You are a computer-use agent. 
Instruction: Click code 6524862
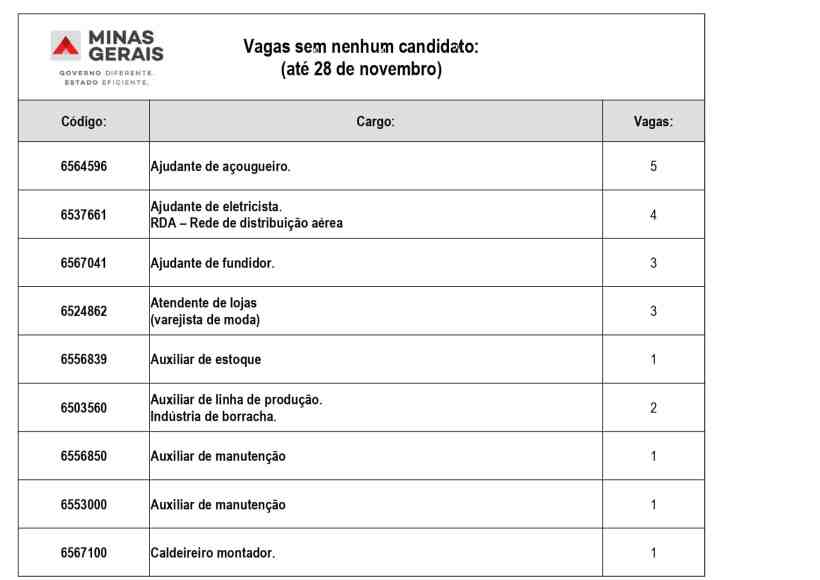pyautogui.click(x=84, y=311)
